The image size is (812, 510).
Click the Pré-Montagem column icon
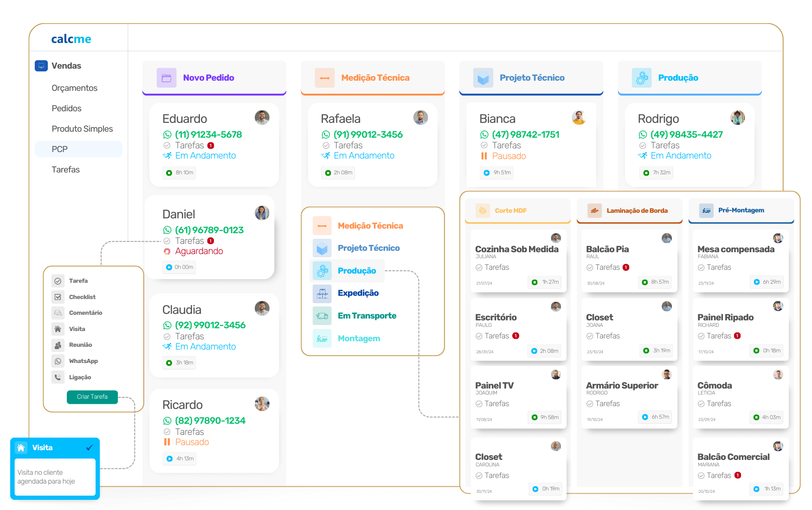(x=706, y=210)
